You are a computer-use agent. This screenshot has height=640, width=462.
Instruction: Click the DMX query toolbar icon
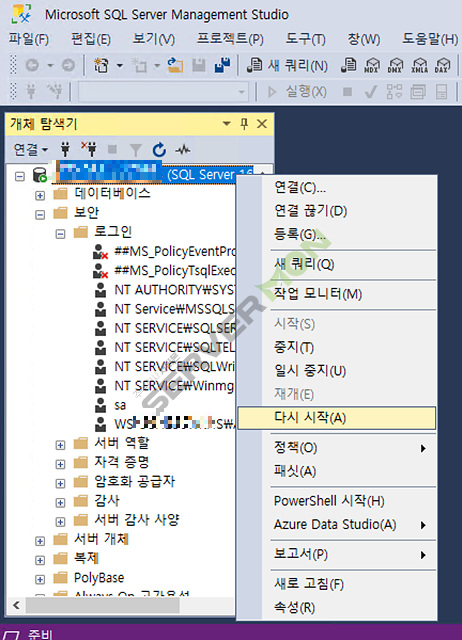pos(395,65)
